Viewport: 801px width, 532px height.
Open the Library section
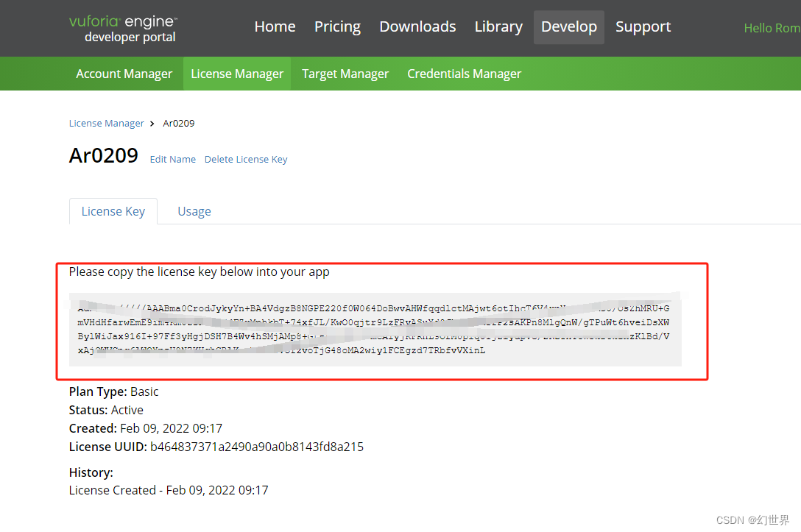(x=498, y=26)
